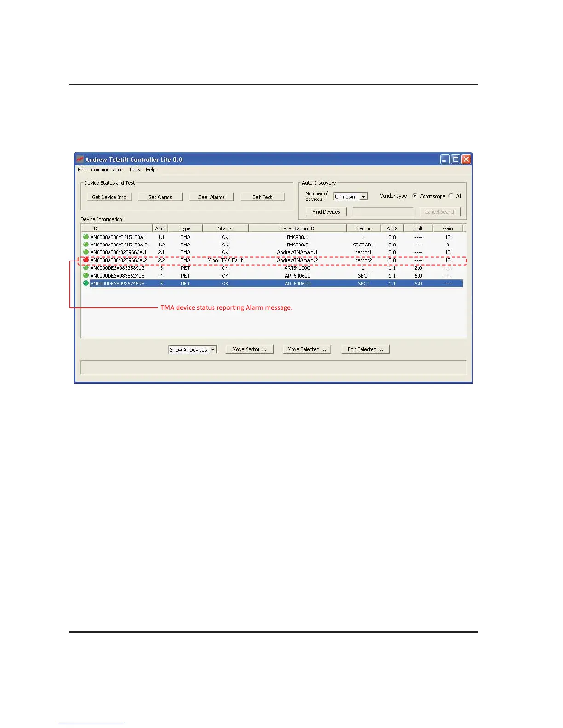Open the File menu
Screen dimensions: 563x728
(x=81, y=170)
